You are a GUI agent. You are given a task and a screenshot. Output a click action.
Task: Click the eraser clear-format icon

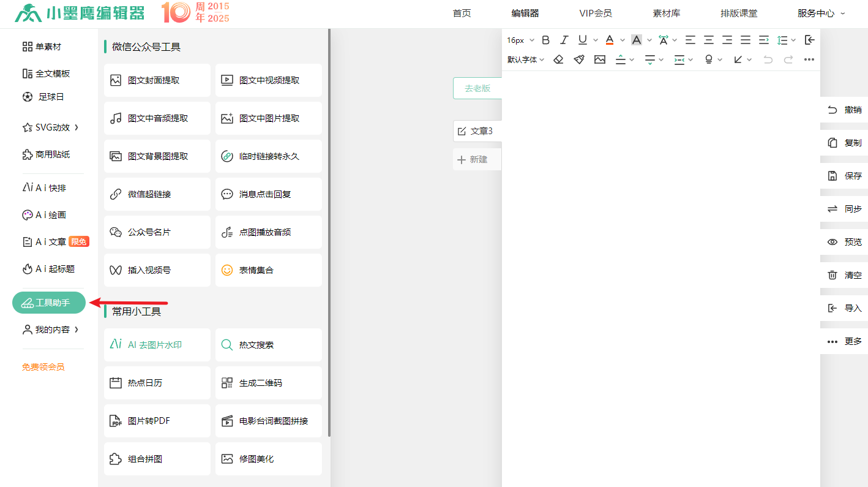click(558, 59)
